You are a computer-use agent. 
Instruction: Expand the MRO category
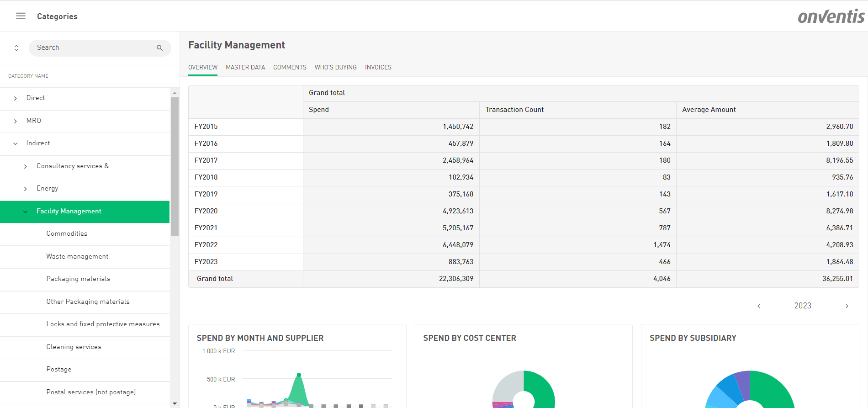[x=16, y=121]
